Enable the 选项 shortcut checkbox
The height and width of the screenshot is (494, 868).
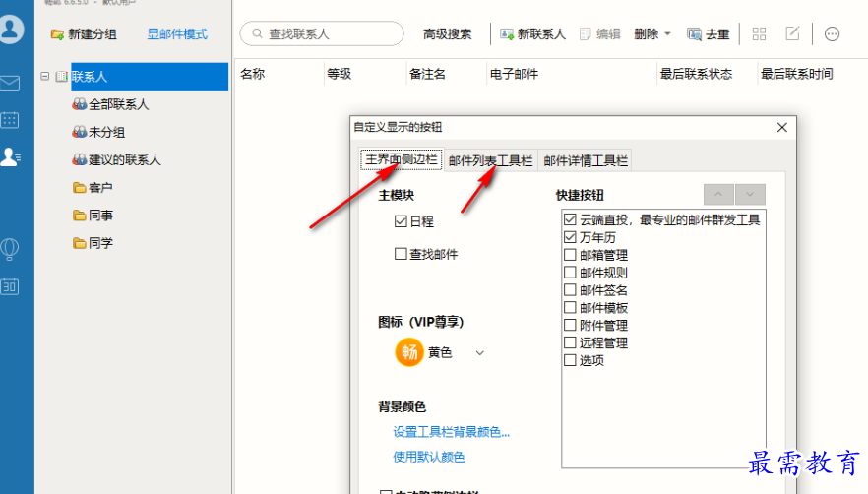570,360
